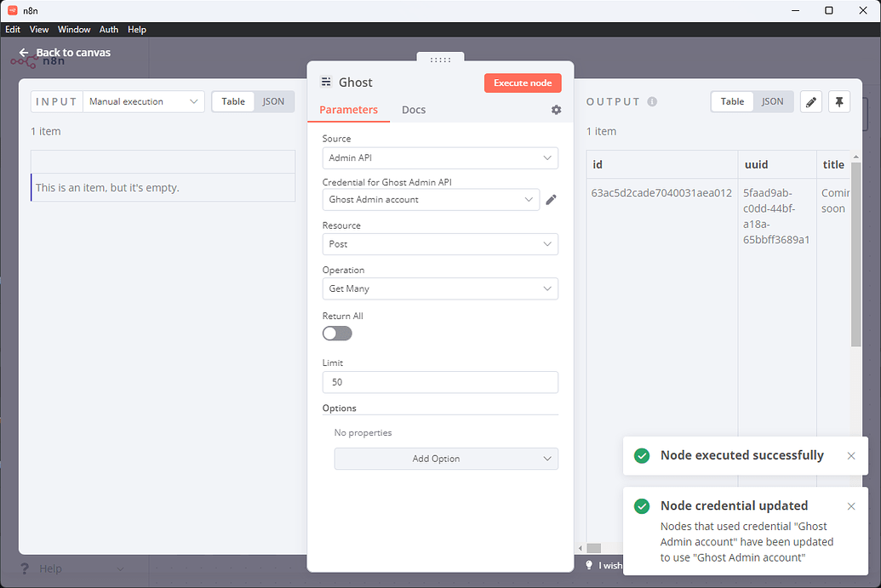The width and height of the screenshot is (881, 588).
Task: Open node settings via the gear icon
Action: pyautogui.click(x=556, y=110)
